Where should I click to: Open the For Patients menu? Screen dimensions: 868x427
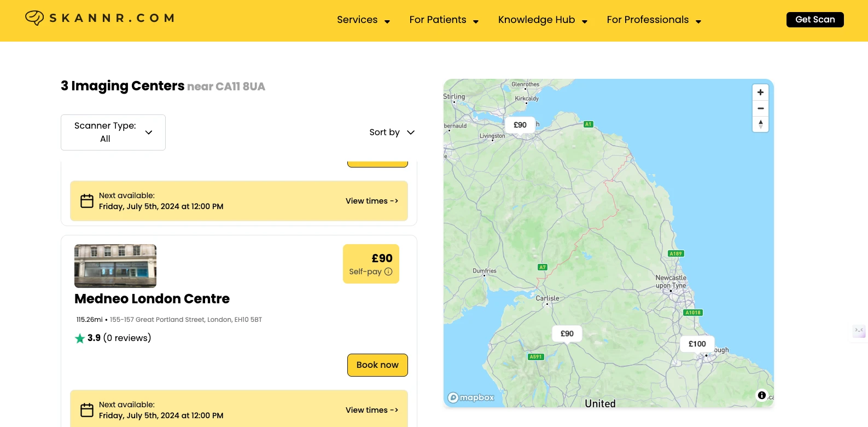(444, 20)
